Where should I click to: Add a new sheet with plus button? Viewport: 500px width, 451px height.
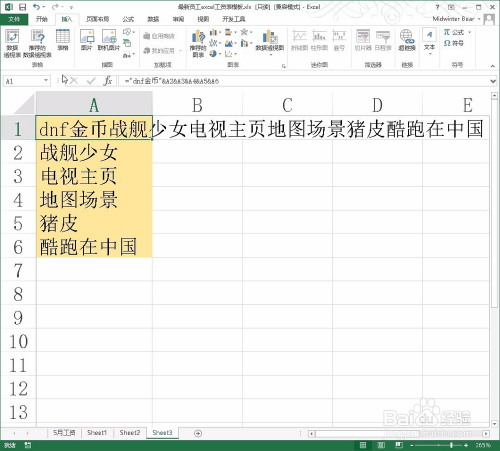point(198,433)
